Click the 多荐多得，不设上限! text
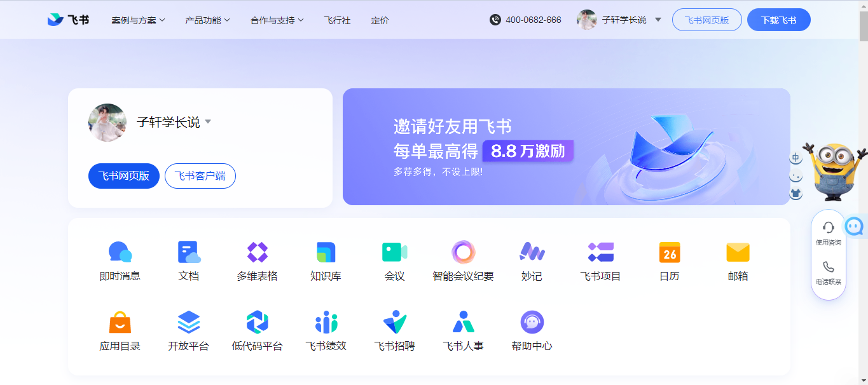 438,172
